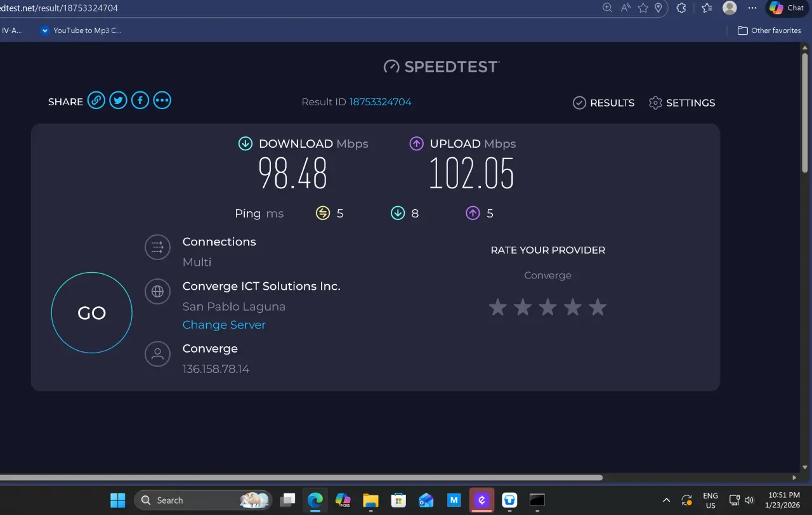Image resolution: width=812 pixels, height=515 pixels.
Task: Switch to Microsoft Edge on taskbar
Action: (315, 500)
